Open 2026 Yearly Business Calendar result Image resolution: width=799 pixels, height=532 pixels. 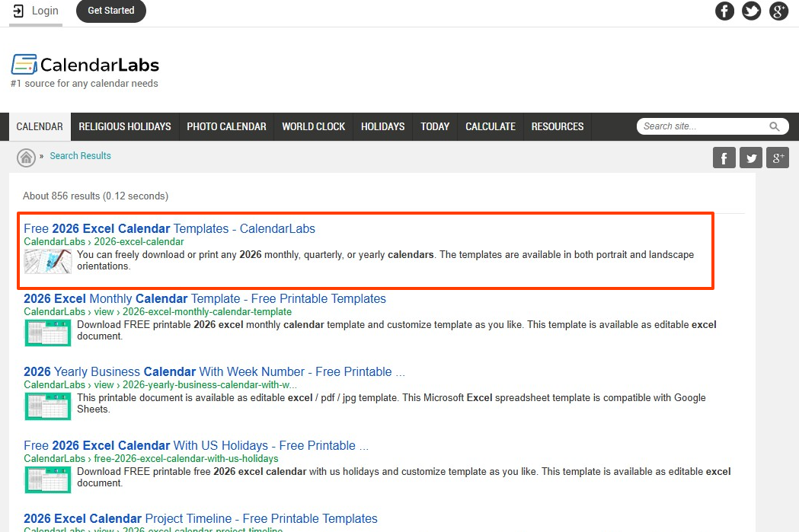pyautogui.click(x=215, y=371)
